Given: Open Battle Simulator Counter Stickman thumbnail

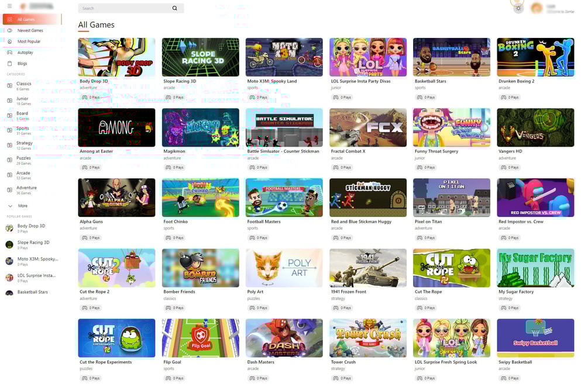Looking at the screenshot, I should pos(284,127).
